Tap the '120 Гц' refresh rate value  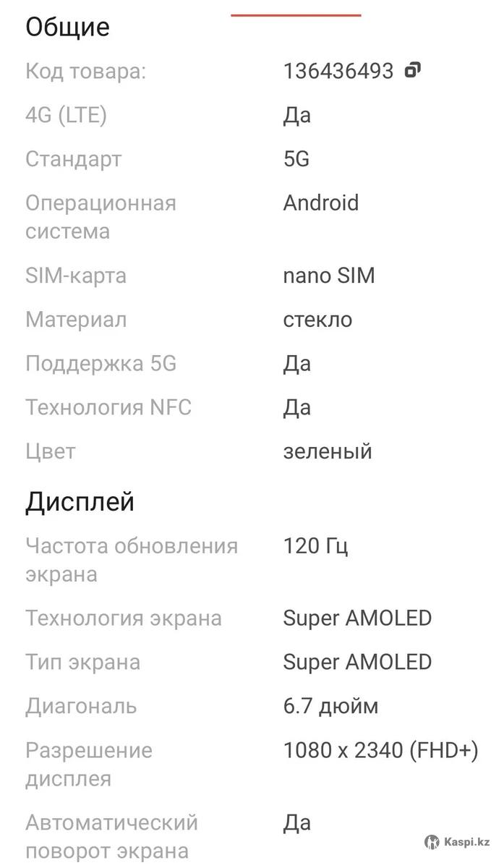pyautogui.click(x=315, y=545)
